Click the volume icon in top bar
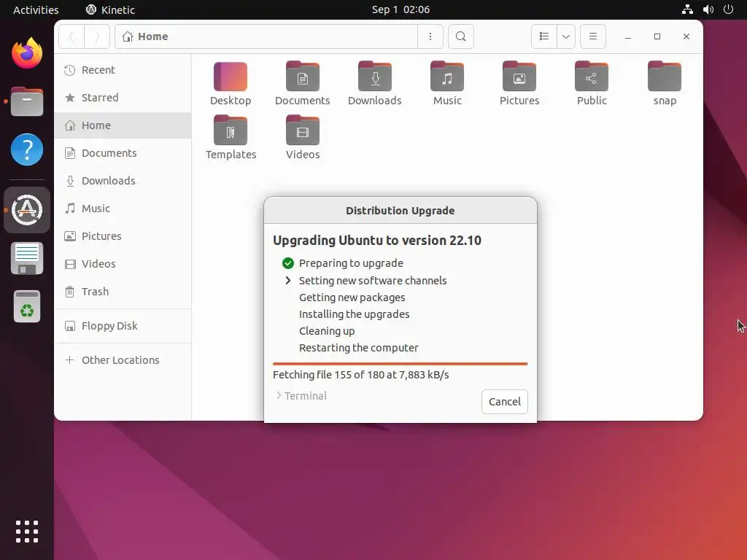The image size is (747, 560). point(708,9)
